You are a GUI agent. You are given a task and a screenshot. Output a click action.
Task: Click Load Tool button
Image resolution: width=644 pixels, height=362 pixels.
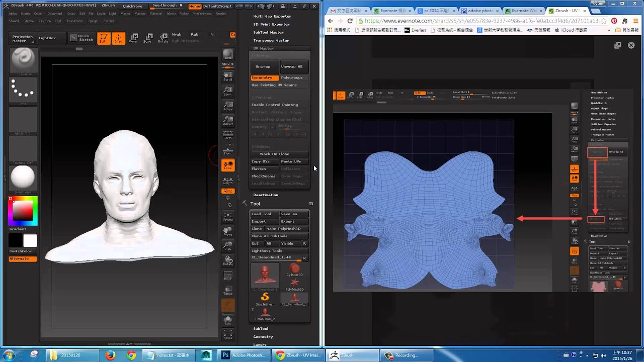[x=265, y=214]
